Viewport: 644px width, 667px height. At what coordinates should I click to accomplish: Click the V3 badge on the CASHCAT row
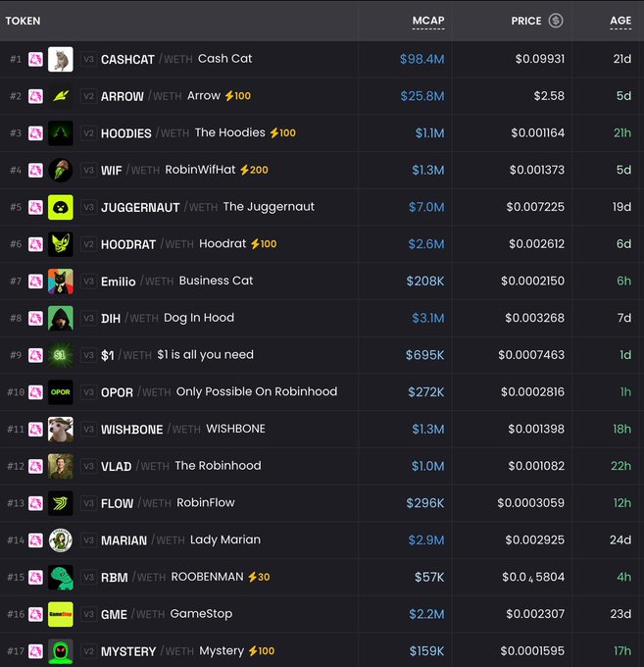click(x=88, y=59)
